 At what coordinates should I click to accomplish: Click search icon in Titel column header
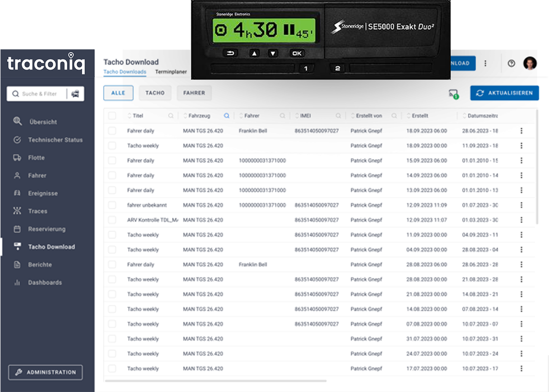(171, 116)
